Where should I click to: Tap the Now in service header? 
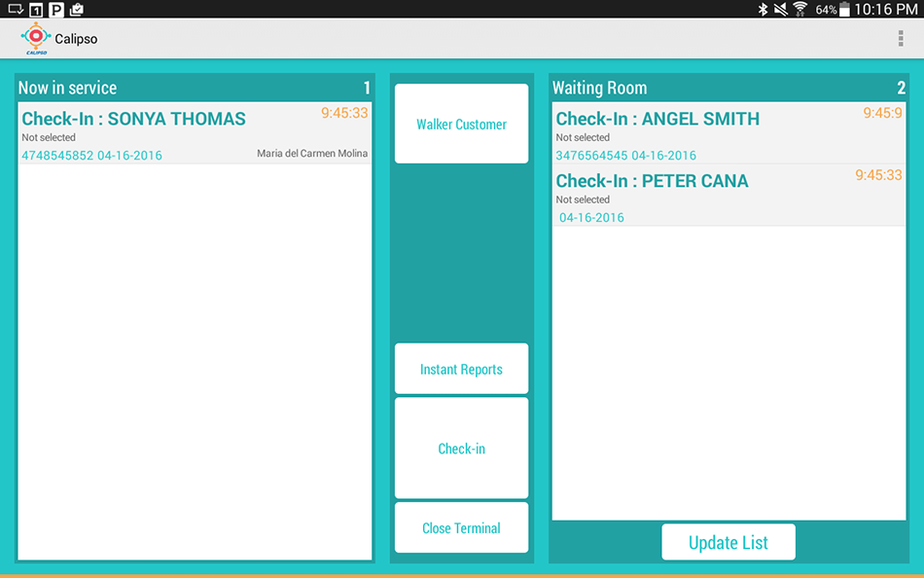[68, 88]
